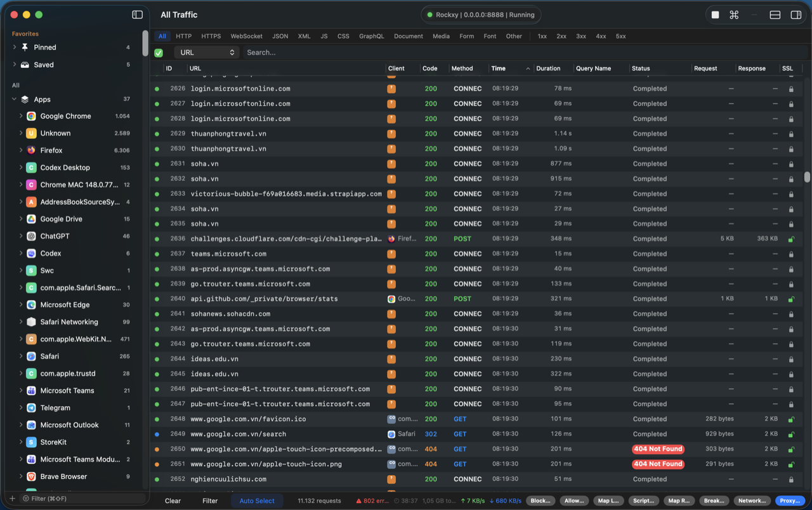Toggle the Proxy button in status bar

790,500
